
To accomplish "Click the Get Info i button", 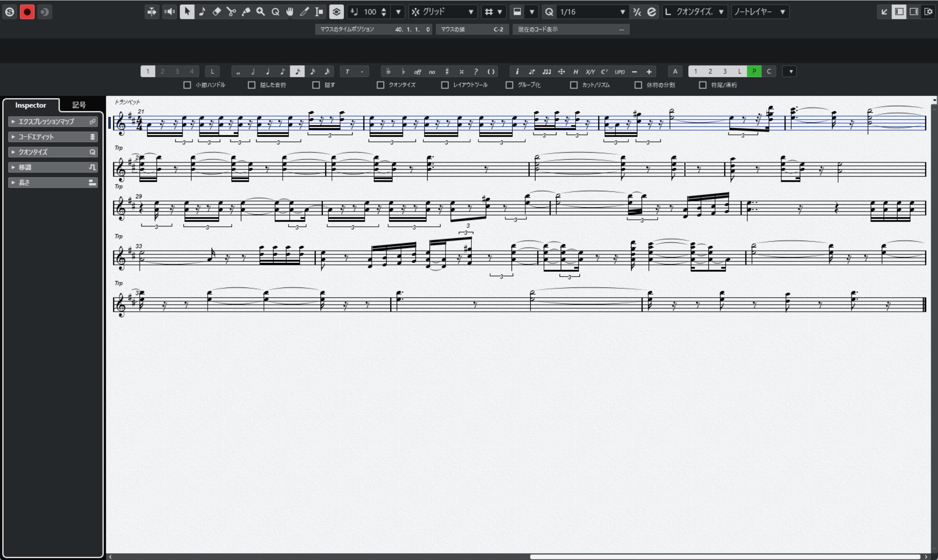I will point(517,71).
